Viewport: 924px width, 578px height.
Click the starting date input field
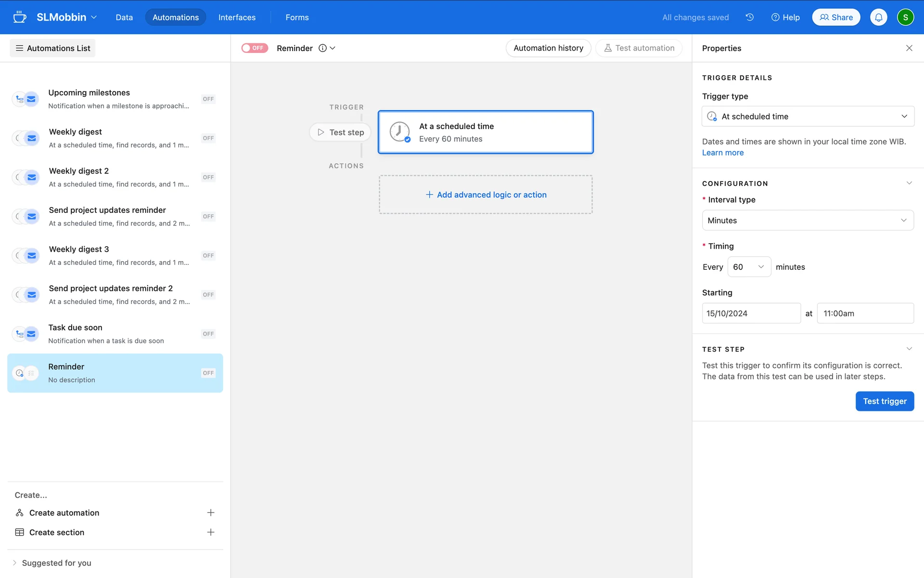(751, 314)
